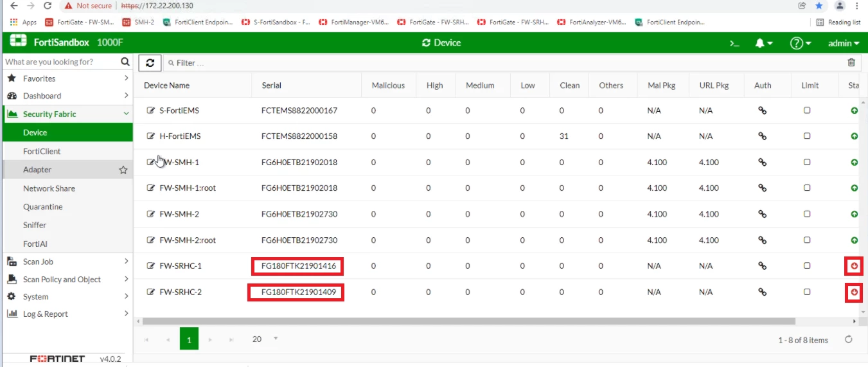This screenshot has height=367, width=868.
Task: Expand the Favorites menu
Action: click(x=67, y=78)
